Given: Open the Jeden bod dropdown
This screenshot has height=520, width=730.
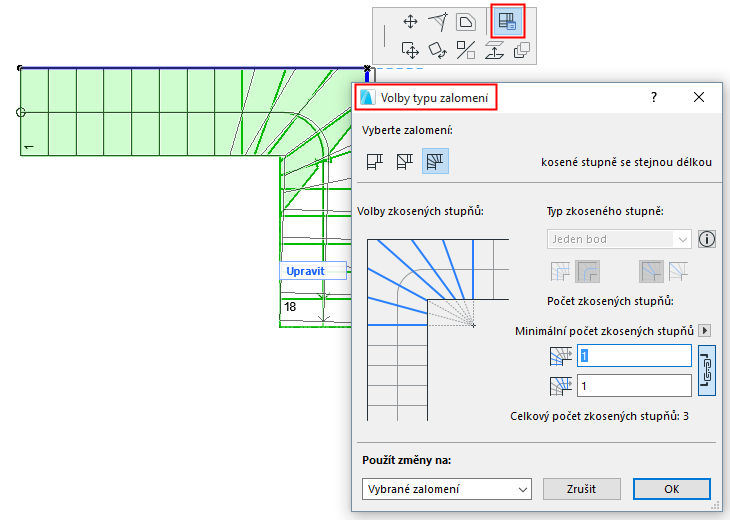Looking at the screenshot, I should click(x=619, y=239).
